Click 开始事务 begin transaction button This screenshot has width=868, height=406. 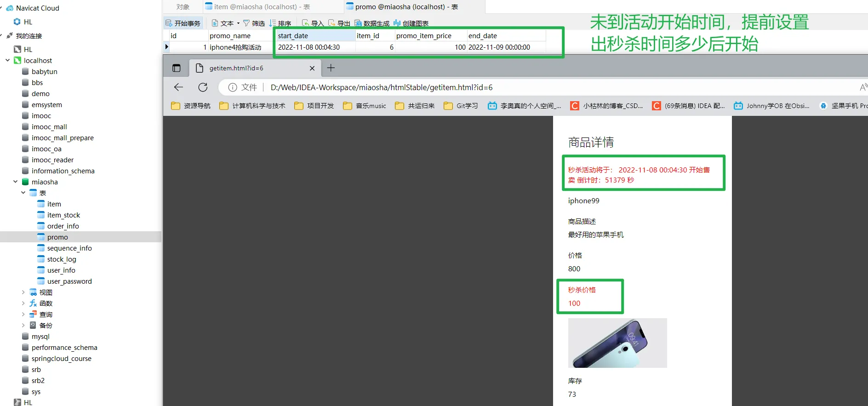183,23
